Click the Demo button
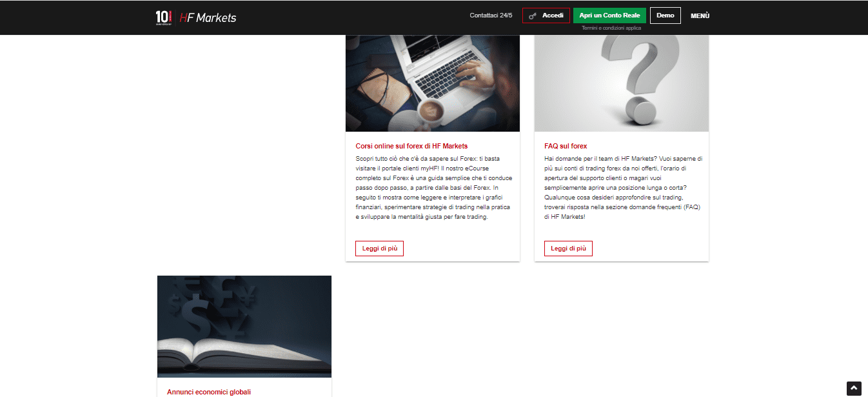Image resolution: width=868 pixels, height=397 pixels. [x=666, y=15]
